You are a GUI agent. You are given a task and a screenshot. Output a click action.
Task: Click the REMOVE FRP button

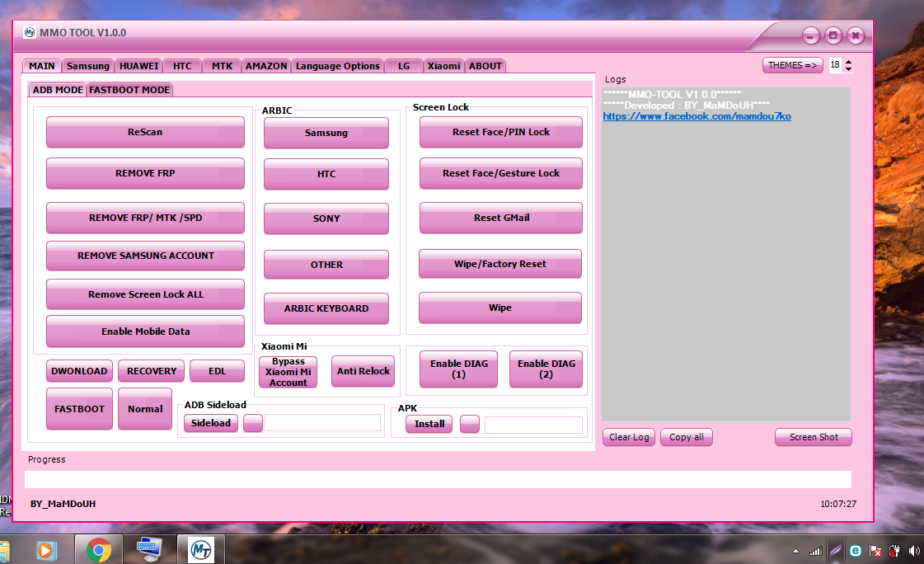[145, 173]
